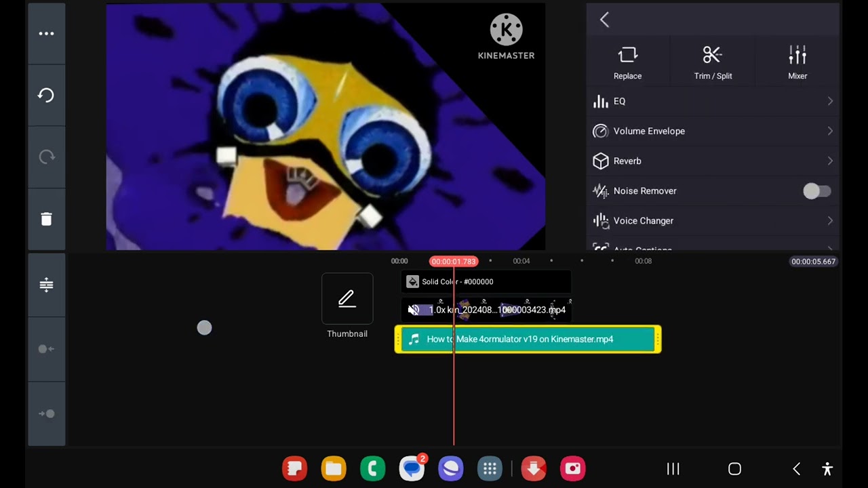Open Voice Changer option

713,220
